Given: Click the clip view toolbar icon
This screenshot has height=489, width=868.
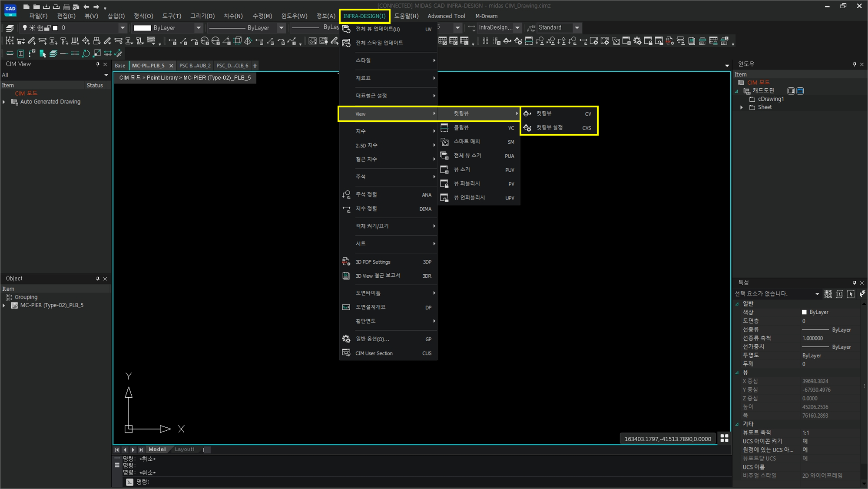Looking at the screenshot, I should 529,41.
